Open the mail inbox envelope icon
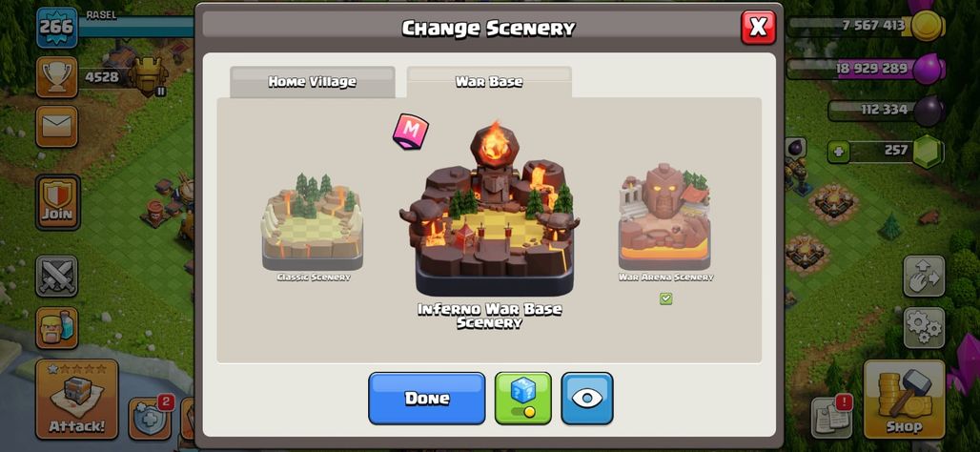 [57, 126]
